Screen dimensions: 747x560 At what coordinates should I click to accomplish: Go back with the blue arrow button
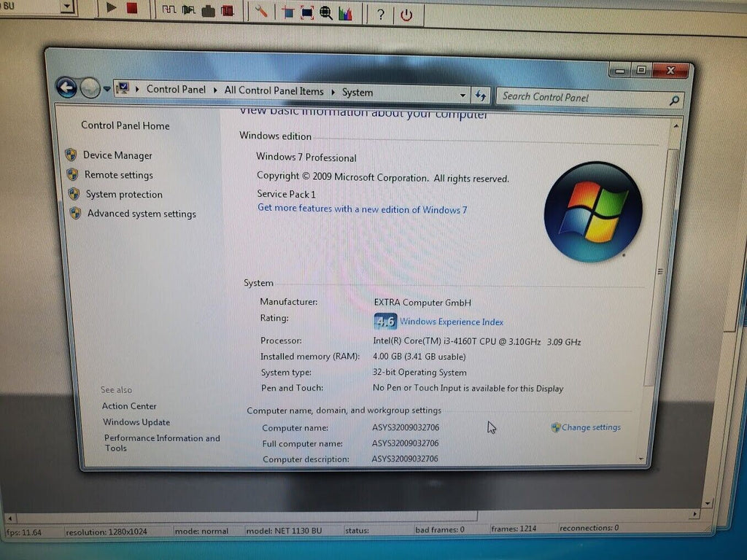(66, 87)
